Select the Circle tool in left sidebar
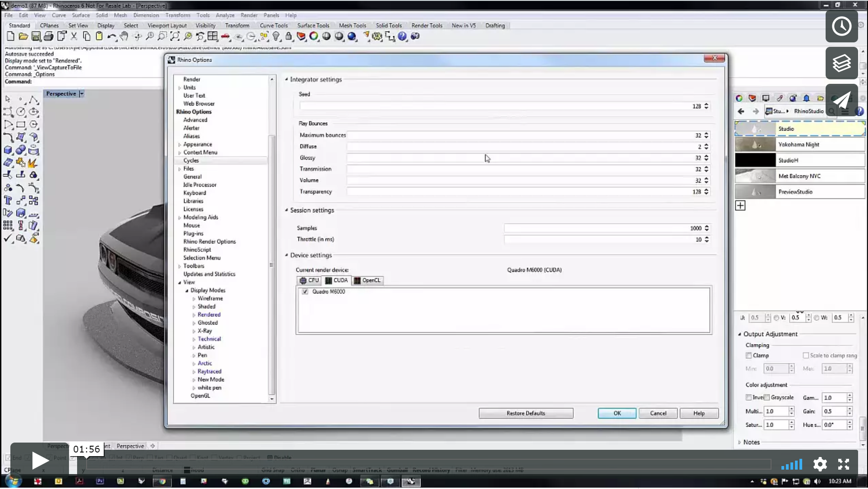This screenshot has height=489, width=868. pos(21,112)
